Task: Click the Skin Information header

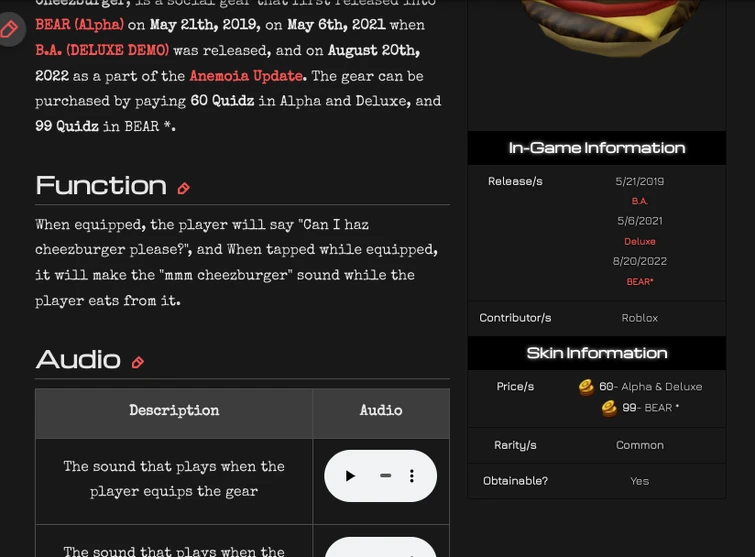Action: 597,353
